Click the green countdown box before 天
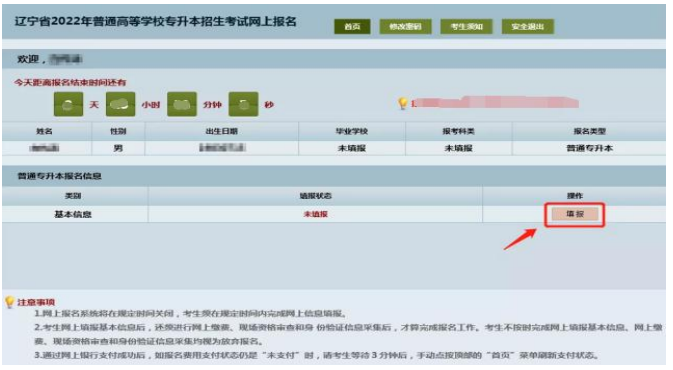Viewport: 673px width, 370px height. pyautogui.click(x=68, y=104)
